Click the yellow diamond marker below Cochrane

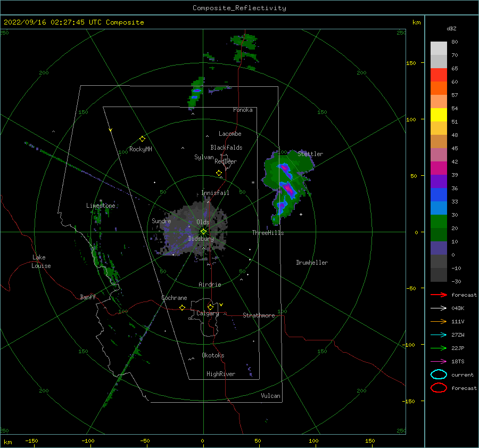[x=183, y=308]
